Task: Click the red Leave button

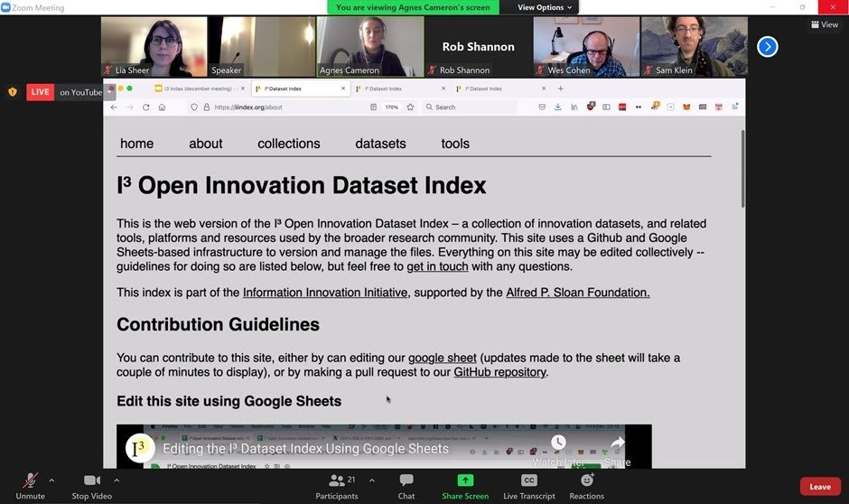Action: [820, 487]
